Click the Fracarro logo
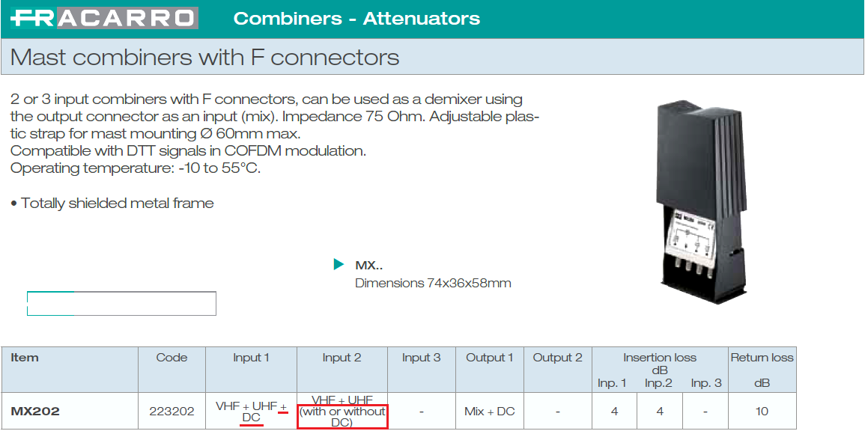This screenshot has height=434, width=868. click(104, 18)
